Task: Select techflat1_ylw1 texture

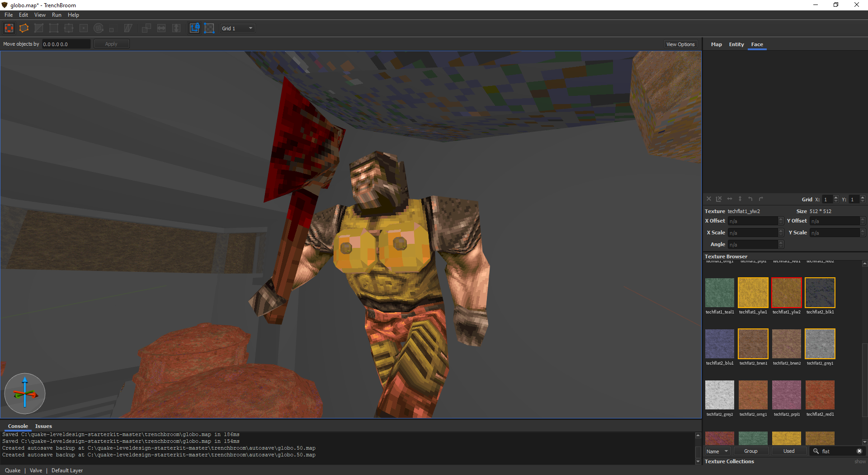Action: (753, 293)
